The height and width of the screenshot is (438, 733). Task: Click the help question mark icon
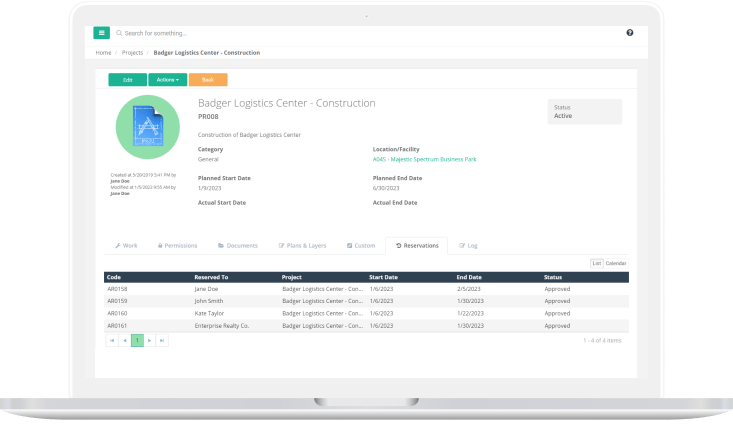point(630,33)
